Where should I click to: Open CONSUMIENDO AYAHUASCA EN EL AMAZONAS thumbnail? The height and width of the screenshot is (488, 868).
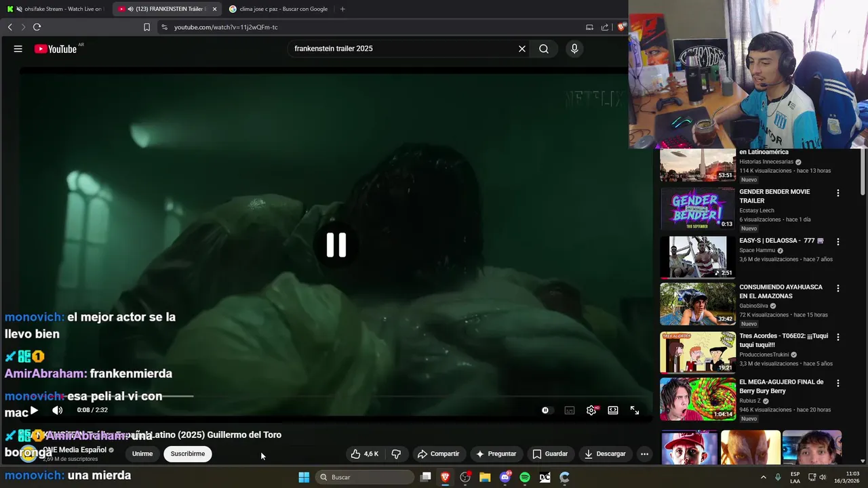698,304
